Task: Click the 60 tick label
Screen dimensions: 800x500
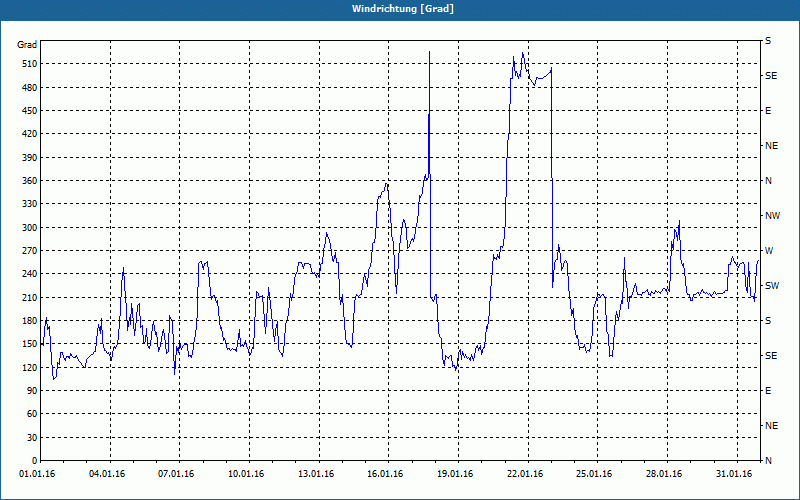Action: coord(32,414)
